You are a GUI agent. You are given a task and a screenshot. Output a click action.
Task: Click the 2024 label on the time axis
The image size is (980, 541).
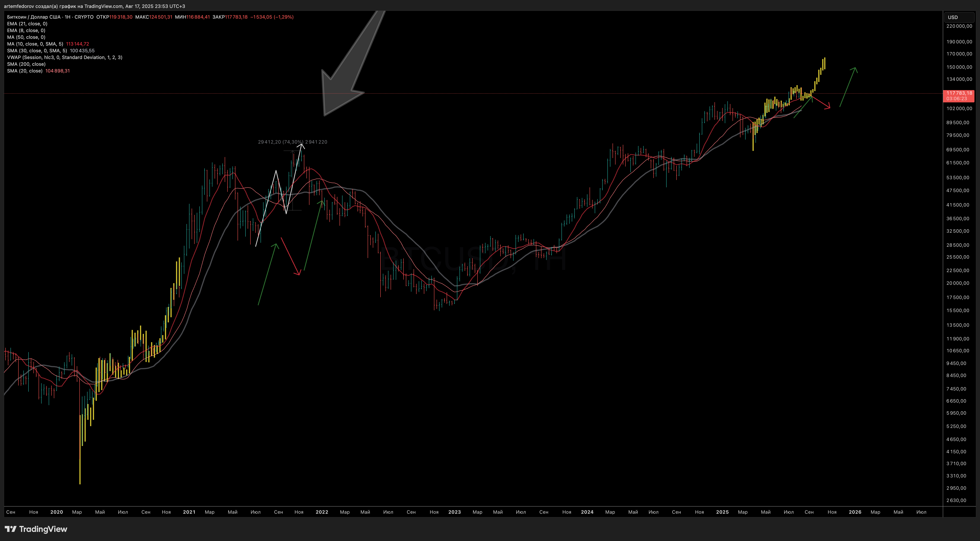[587, 512]
